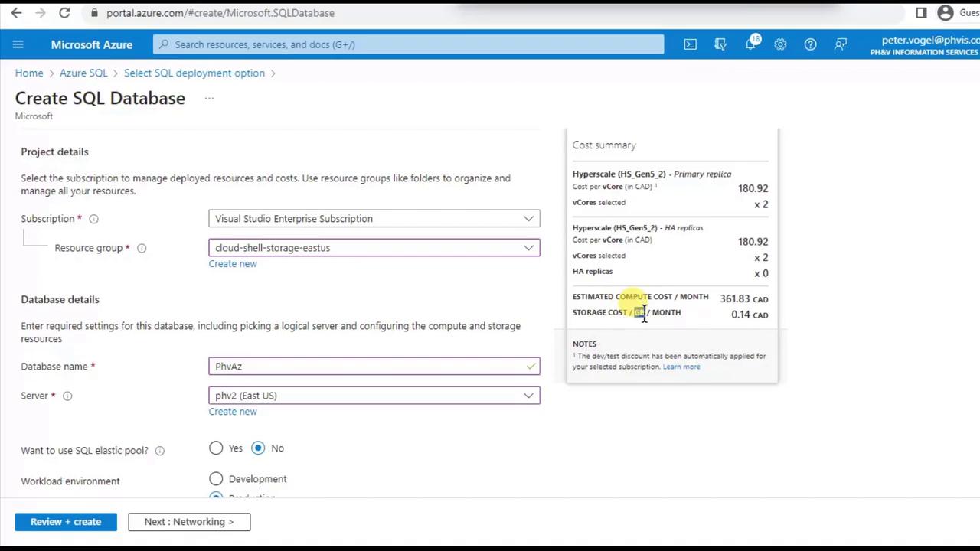
Task: Go to the Home breadcrumb
Action: pyautogui.click(x=29, y=73)
